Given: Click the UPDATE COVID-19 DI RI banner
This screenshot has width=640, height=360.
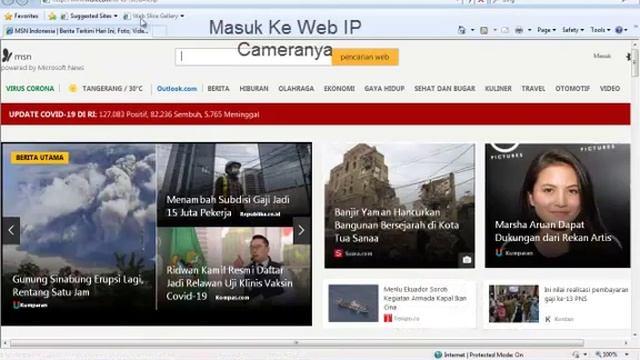Looking at the screenshot, I should 316,114.
